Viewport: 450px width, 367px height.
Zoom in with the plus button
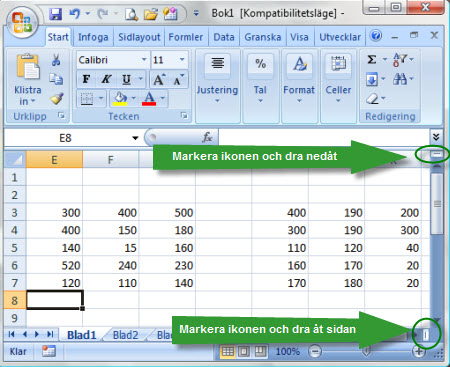419,351
